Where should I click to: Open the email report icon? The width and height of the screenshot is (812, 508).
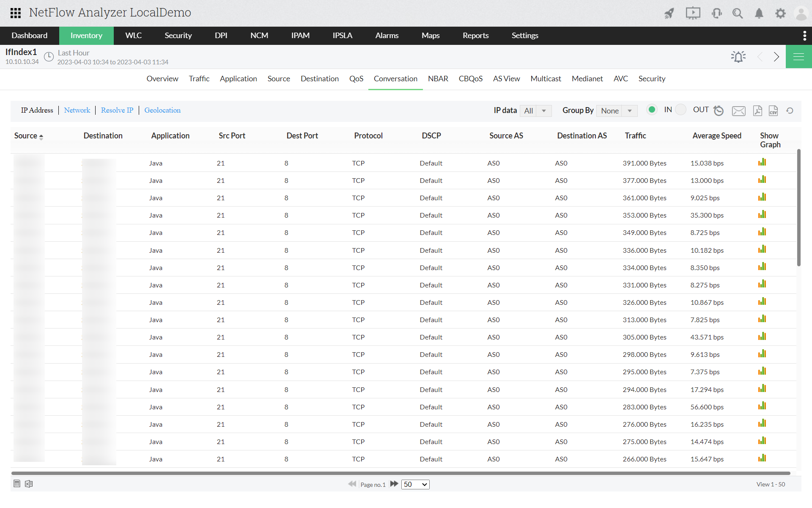click(738, 111)
